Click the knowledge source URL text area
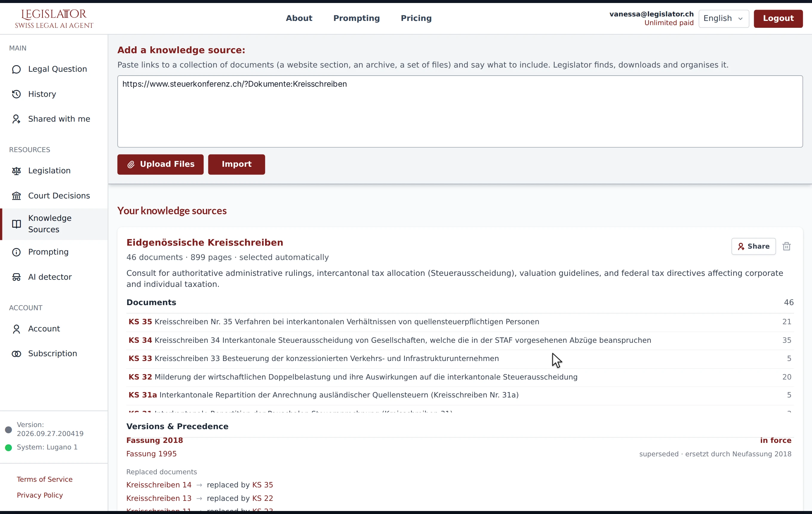812x514 pixels. point(460,111)
